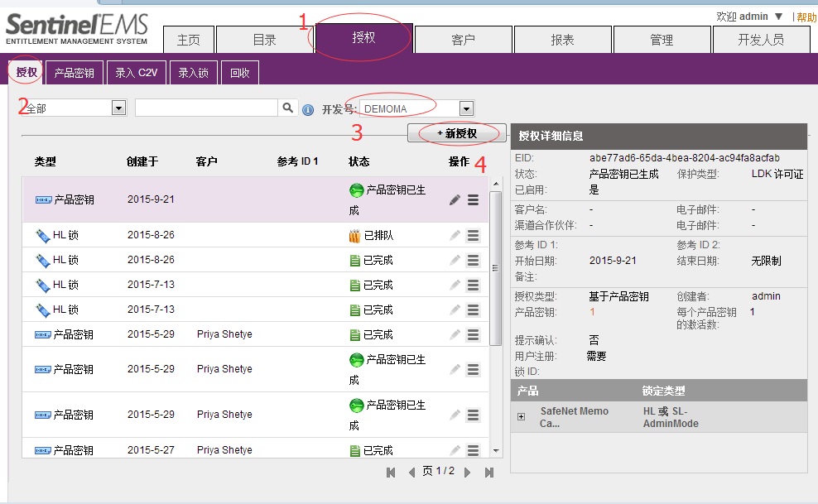The image size is (818, 504).
Task: Jump to the first page arrow
Action: pyautogui.click(x=391, y=473)
